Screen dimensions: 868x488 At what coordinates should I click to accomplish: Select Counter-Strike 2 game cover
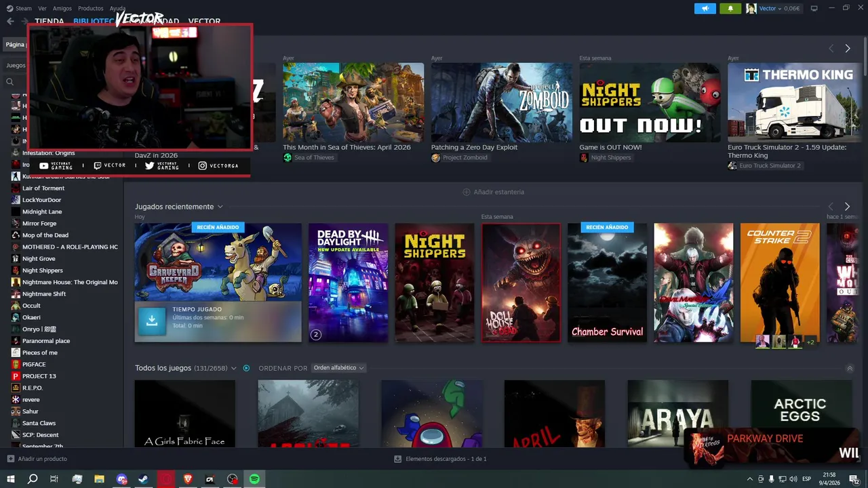pos(780,283)
